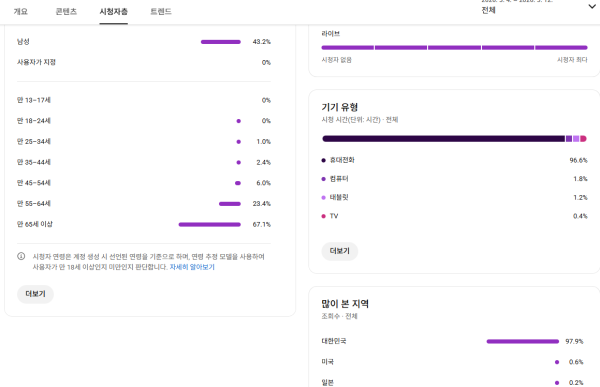Click the TV legend dot
The height and width of the screenshot is (387, 600).
pyautogui.click(x=323, y=216)
